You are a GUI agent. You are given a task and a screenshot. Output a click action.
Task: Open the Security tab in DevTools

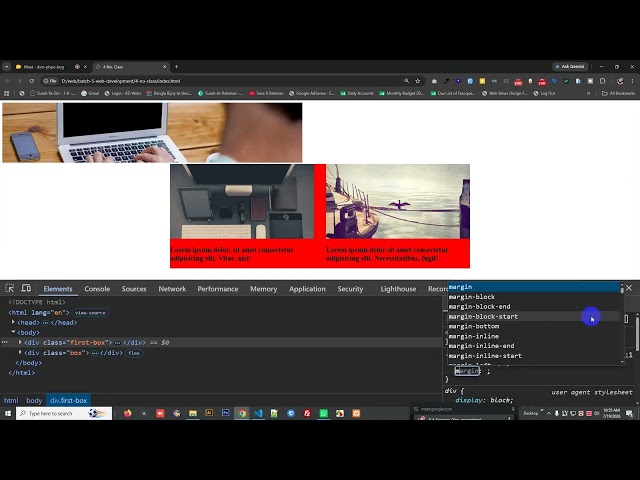click(x=350, y=289)
